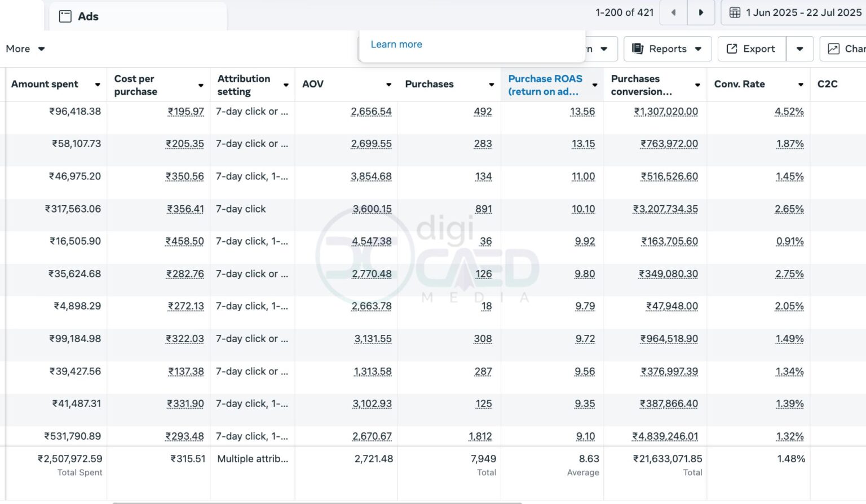Screen dimensions: 866x504
Task: Switch to the Ads tab
Action: click(x=88, y=16)
